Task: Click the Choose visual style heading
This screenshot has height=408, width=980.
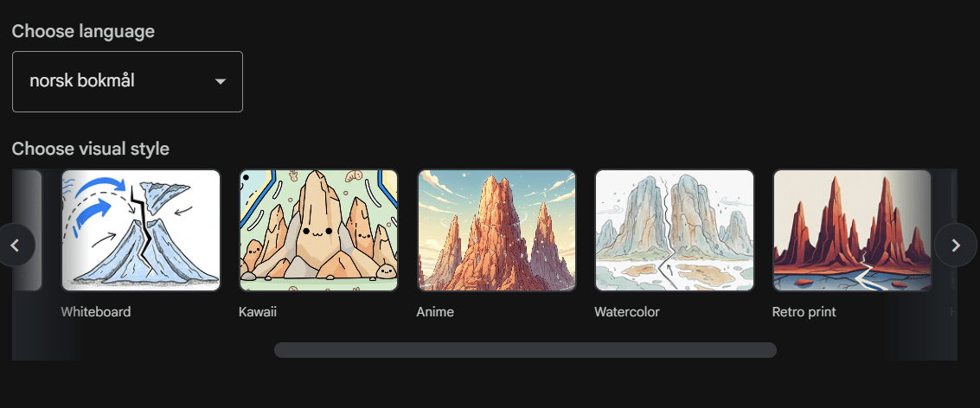Action: 91,149
